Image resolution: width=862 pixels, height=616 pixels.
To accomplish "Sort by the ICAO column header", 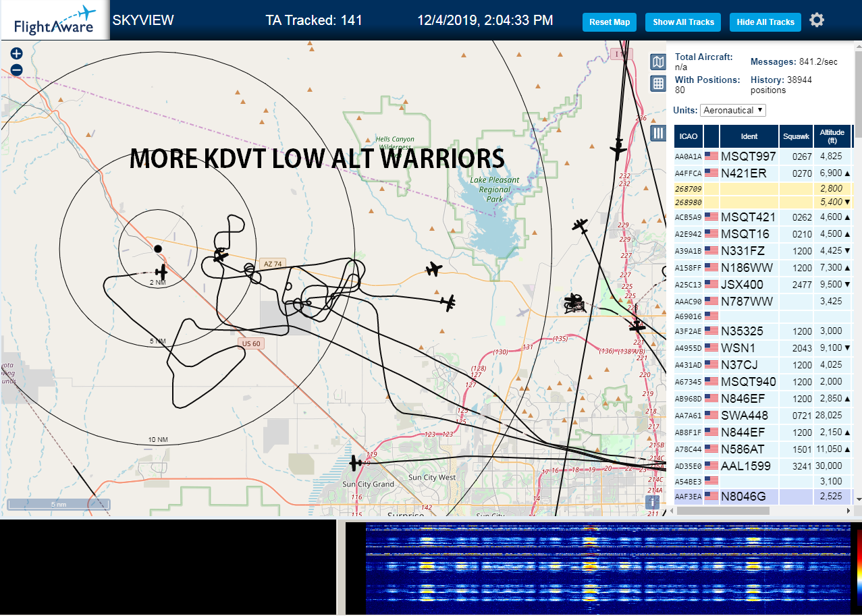I will 689,136.
